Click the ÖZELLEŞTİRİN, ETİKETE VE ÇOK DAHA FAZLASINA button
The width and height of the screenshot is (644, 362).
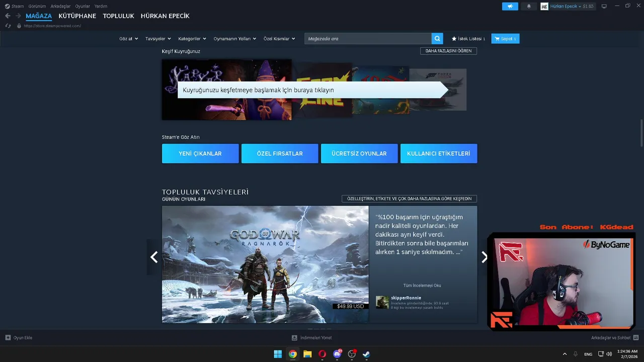(409, 199)
